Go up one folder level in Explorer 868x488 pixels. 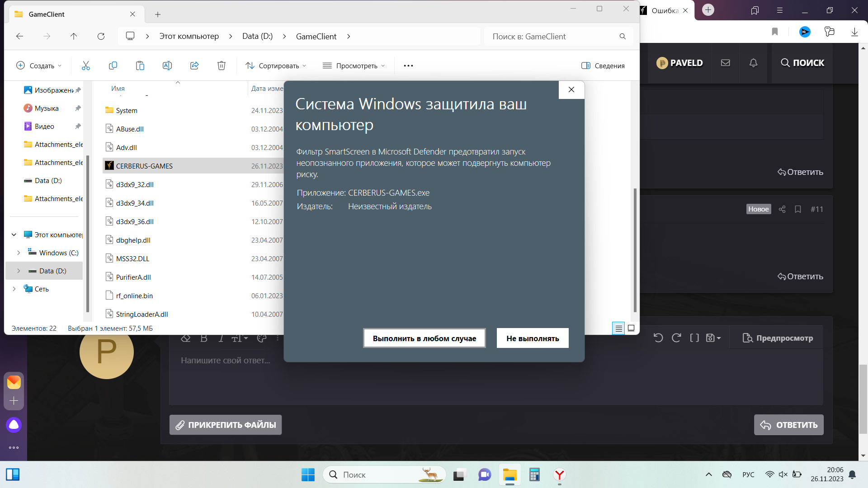click(74, 36)
